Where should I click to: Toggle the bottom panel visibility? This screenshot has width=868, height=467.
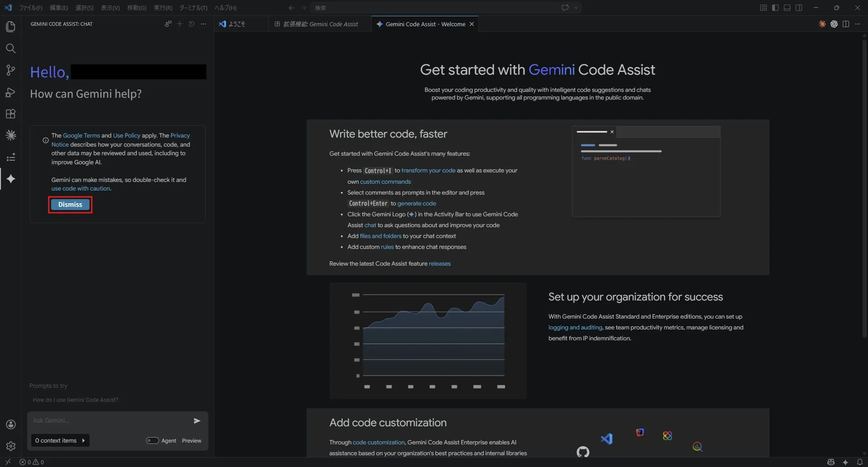click(x=787, y=8)
